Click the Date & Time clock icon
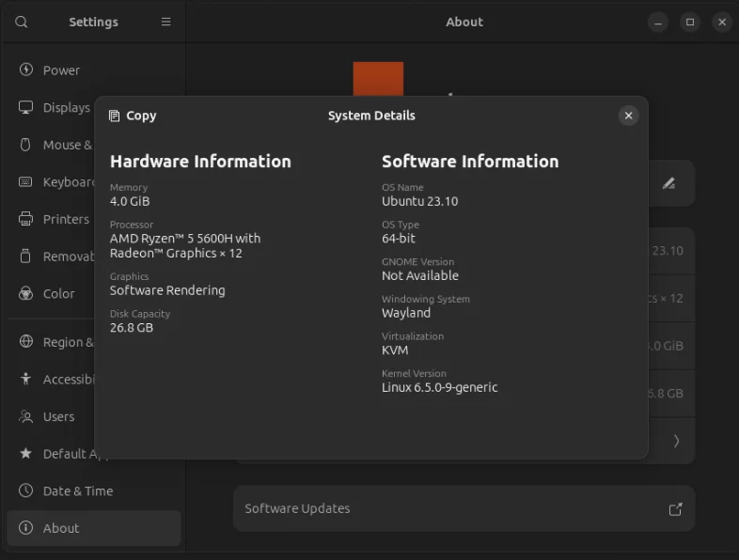Viewport: 739px width, 560px height. click(x=26, y=490)
